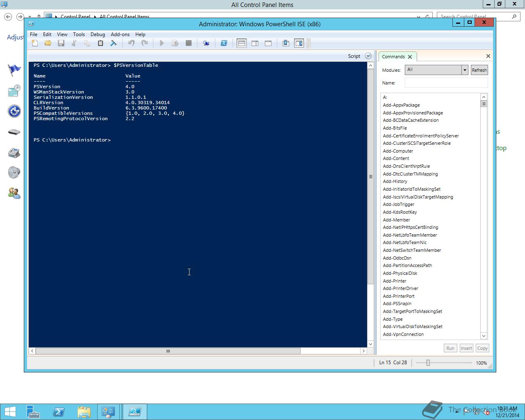Click the Redo arrow icon
This screenshot has width=525, height=420.
click(144, 43)
